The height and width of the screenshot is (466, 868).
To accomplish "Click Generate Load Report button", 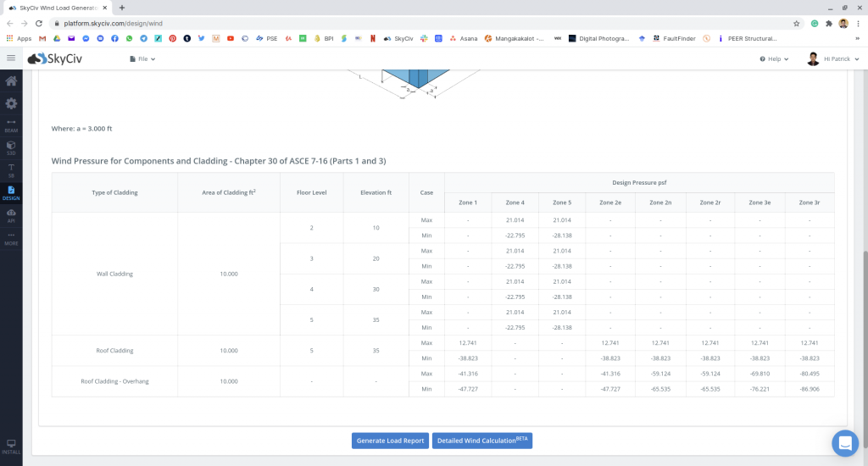I will click(390, 441).
